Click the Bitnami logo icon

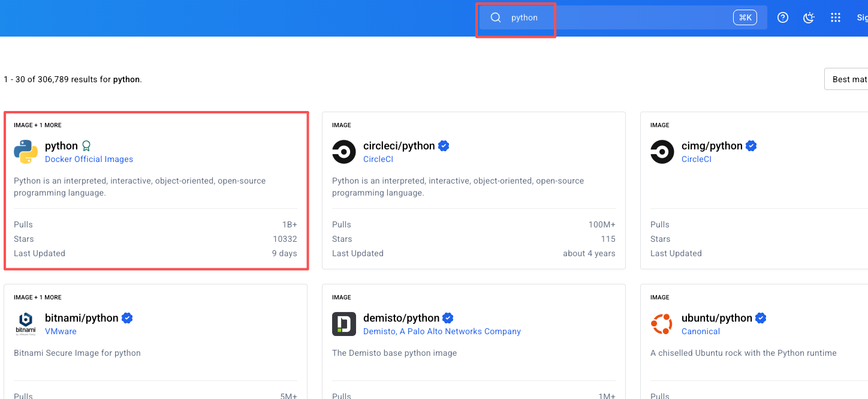[26, 324]
